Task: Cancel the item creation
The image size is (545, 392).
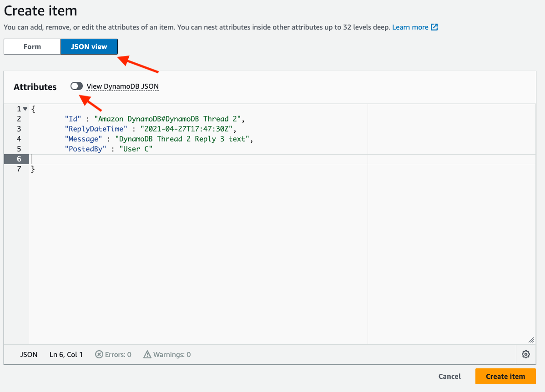Action: click(449, 377)
